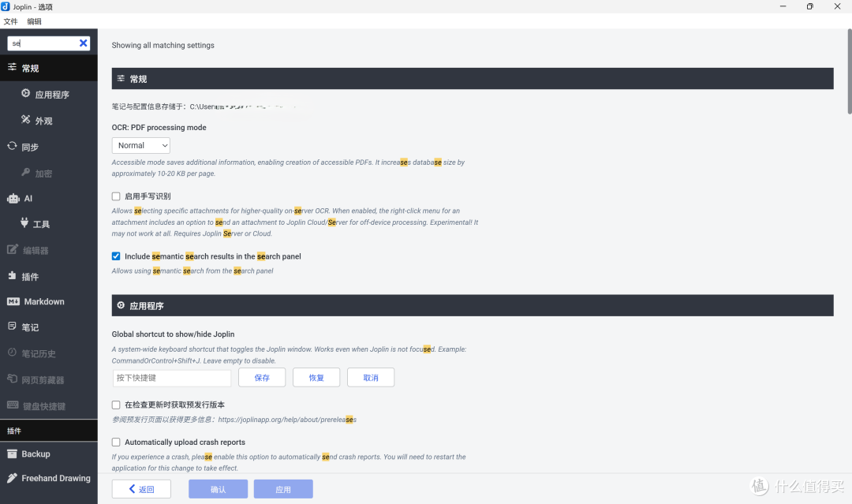Viewport: 852px width, 504px height.
Task: Click the joplinapp.org prereleases URL text
Action: [x=287, y=420]
